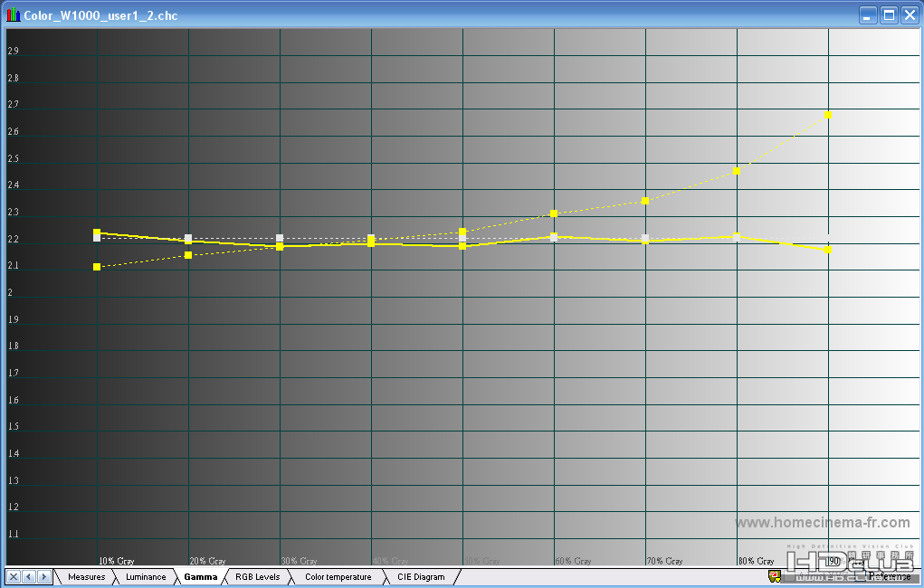This screenshot has width=924, height=588.
Task: Click the 2.2 gamma axis value
Action: (13, 239)
